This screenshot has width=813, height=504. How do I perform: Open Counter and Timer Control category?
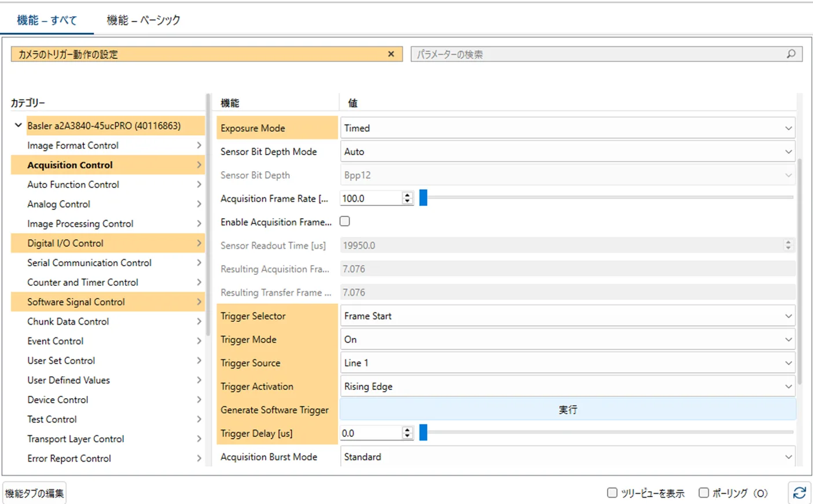[x=108, y=282]
